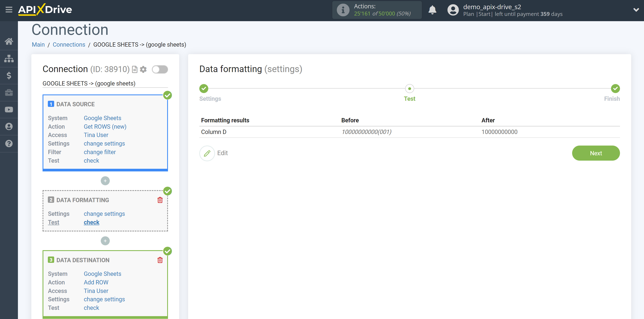Click the hamburger menu icon top left
Image resolution: width=644 pixels, height=319 pixels.
(9, 9)
